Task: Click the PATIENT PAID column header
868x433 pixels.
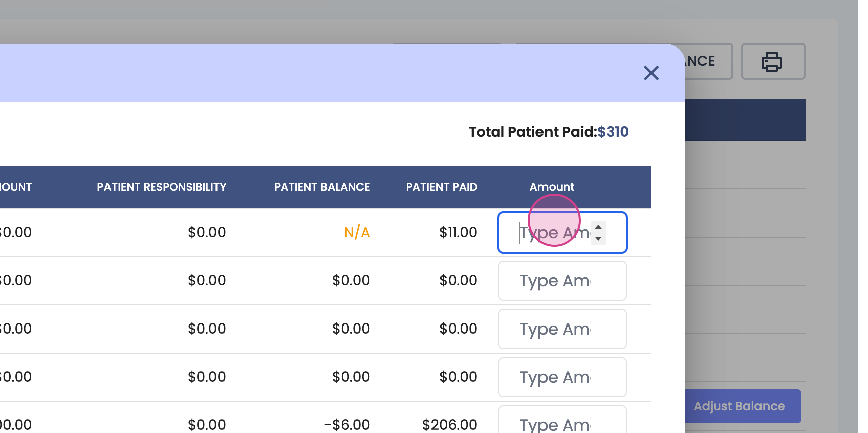Action: [x=442, y=187]
